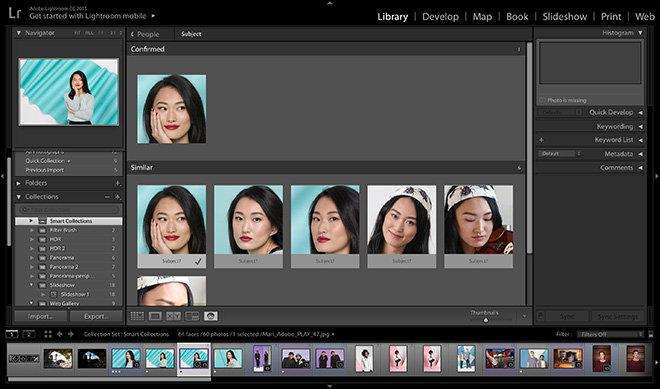Image resolution: width=660 pixels, height=389 pixels.
Task: Go to next source with forward arrow
Action: (71, 334)
